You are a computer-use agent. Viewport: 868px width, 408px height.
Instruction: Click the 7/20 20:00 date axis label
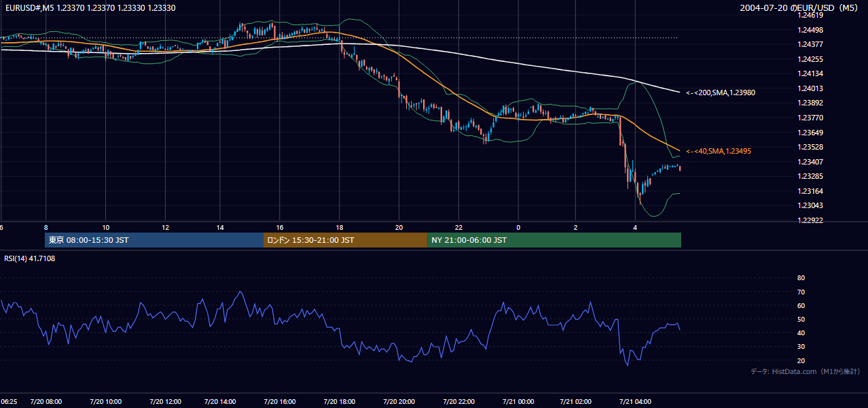[x=399, y=402]
